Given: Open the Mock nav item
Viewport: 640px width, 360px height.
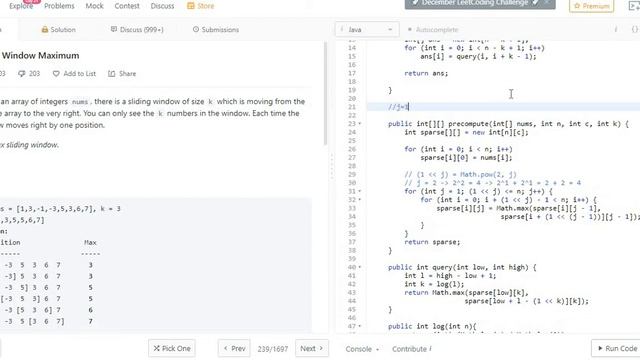Looking at the screenshot, I should pyautogui.click(x=94, y=6).
